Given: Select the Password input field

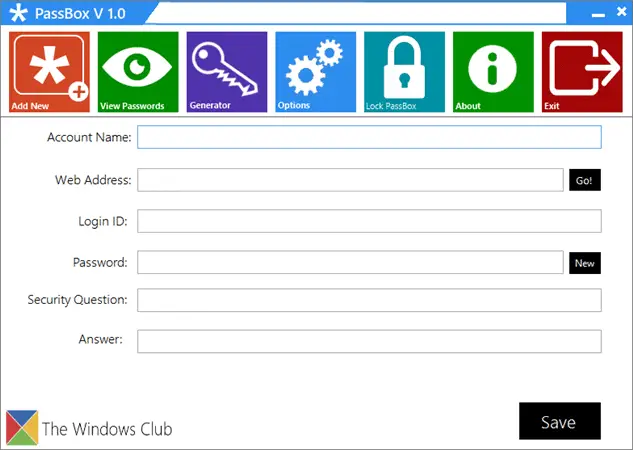Looking at the screenshot, I should (350, 262).
